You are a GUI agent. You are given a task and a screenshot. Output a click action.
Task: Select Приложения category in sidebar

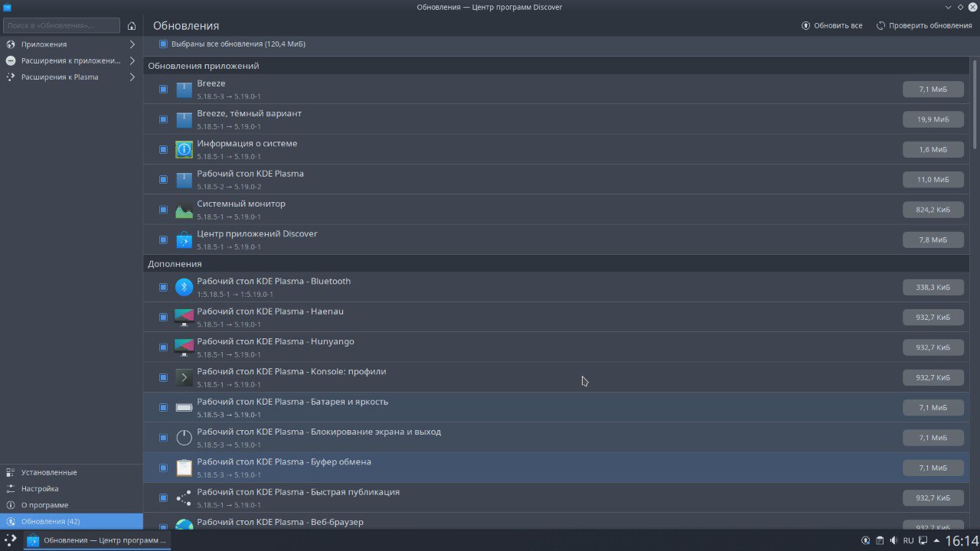click(71, 44)
